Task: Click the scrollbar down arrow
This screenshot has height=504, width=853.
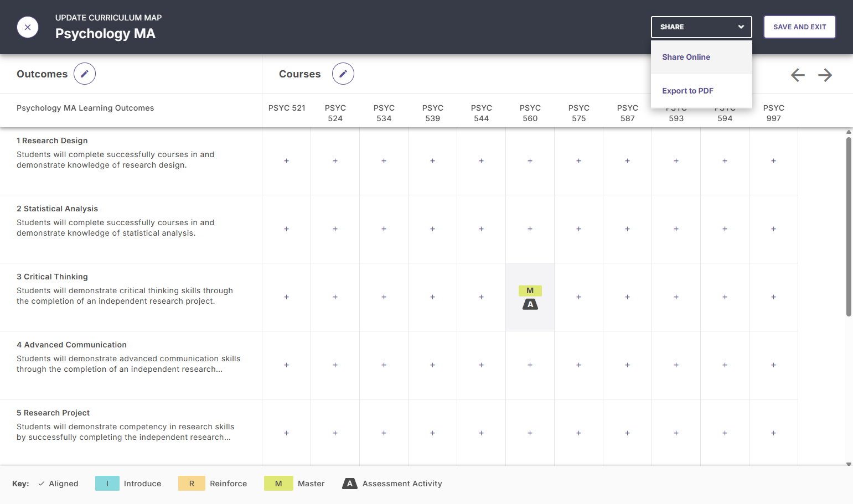Action: [x=849, y=464]
